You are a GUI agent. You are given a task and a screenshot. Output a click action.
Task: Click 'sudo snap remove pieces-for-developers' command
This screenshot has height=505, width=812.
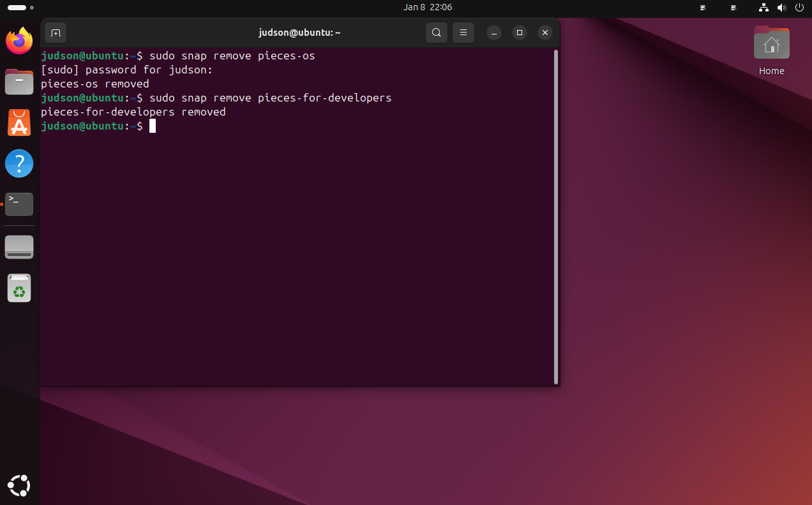[x=271, y=98]
